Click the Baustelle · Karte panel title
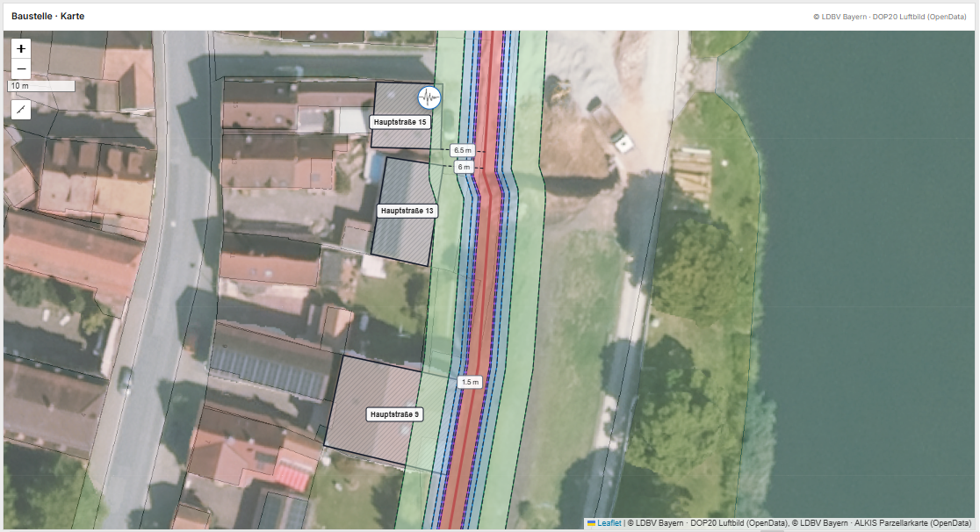 click(48, 17)
